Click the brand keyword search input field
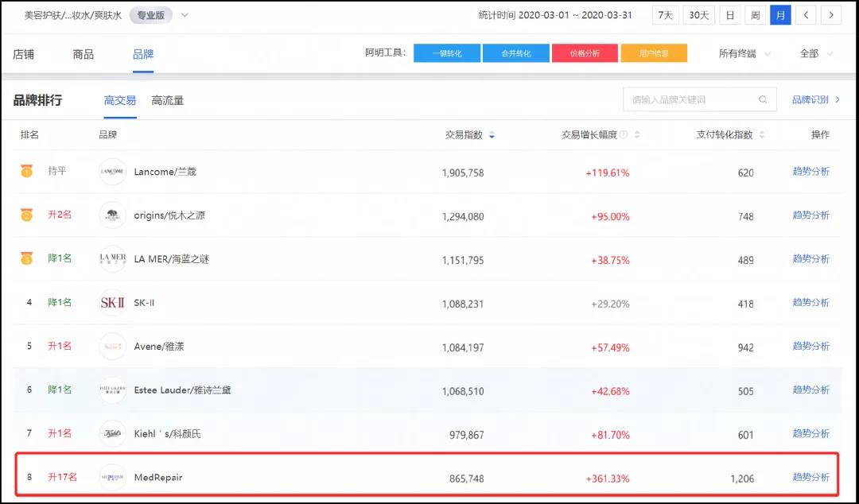The height and width of the screenshot is (504, 859). pyautogui.click(x=700, y=99)
